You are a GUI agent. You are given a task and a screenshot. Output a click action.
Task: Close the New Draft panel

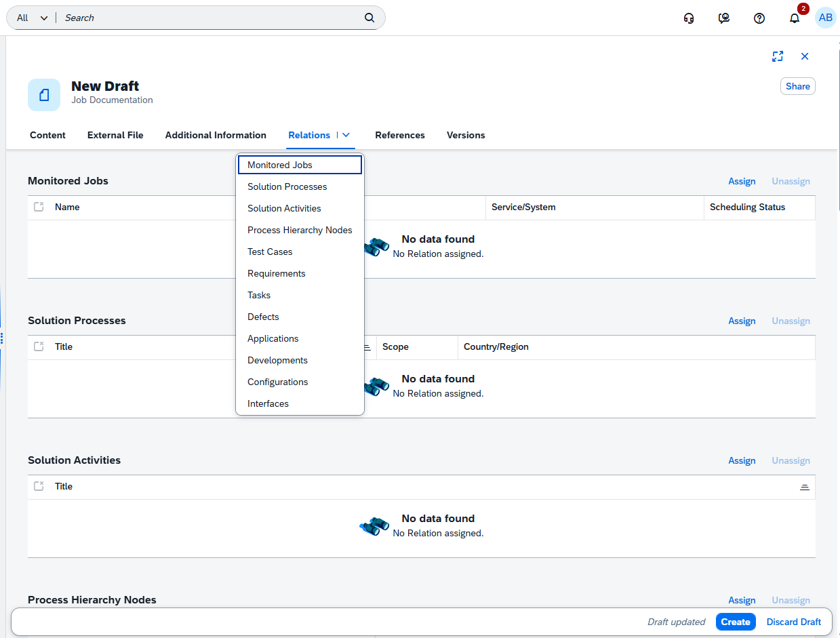coord(805,56)
